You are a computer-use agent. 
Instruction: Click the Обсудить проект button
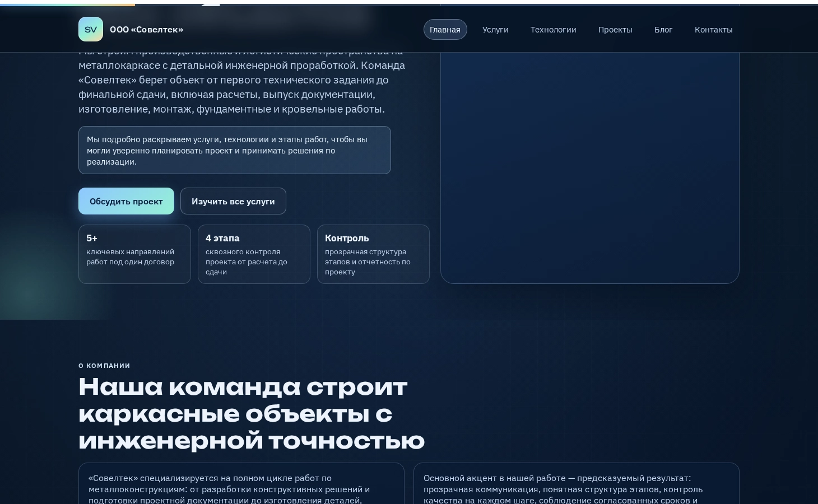(x=126, y=201)
